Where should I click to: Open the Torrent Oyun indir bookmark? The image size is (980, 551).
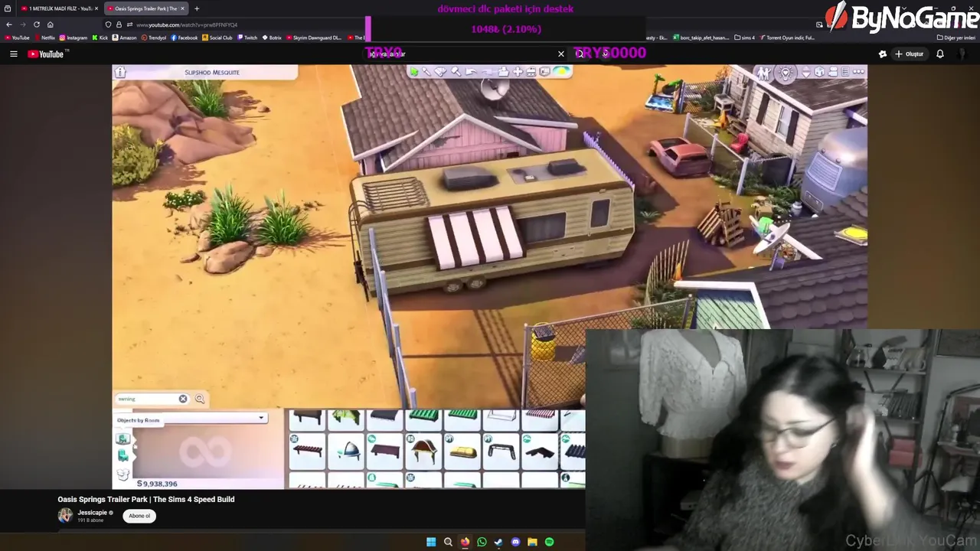(788, 37)
